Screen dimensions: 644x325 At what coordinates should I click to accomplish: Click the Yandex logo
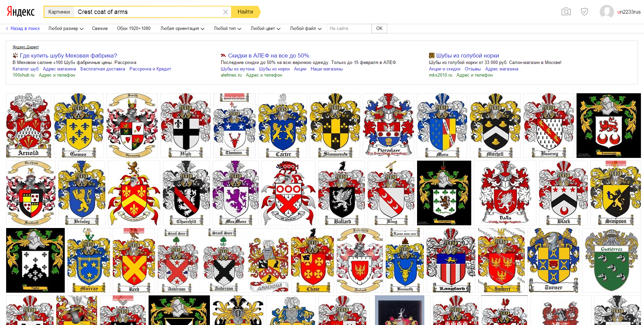point(21,12)
